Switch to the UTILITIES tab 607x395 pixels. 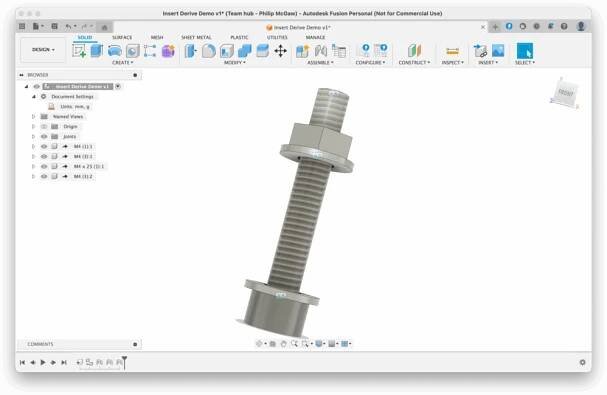277,38
